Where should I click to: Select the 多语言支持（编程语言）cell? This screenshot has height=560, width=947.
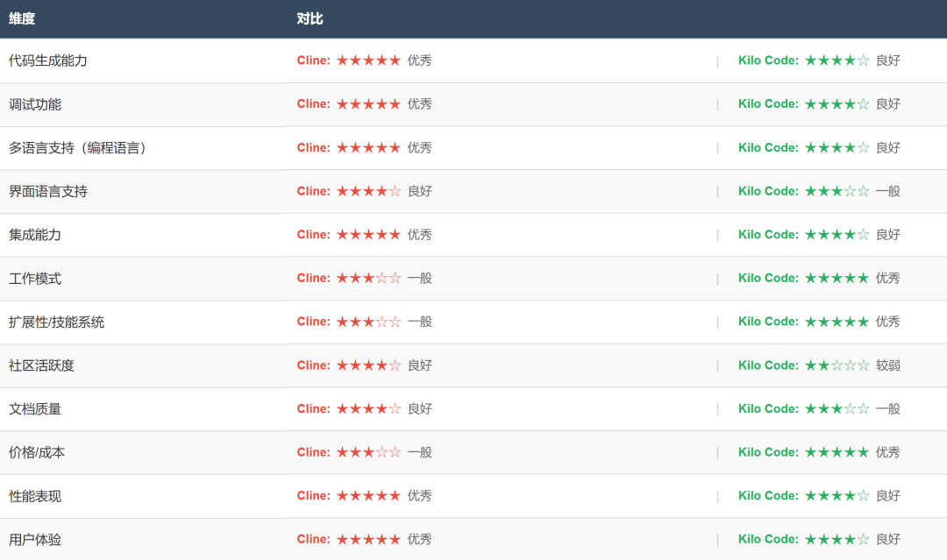click(143, 148)
